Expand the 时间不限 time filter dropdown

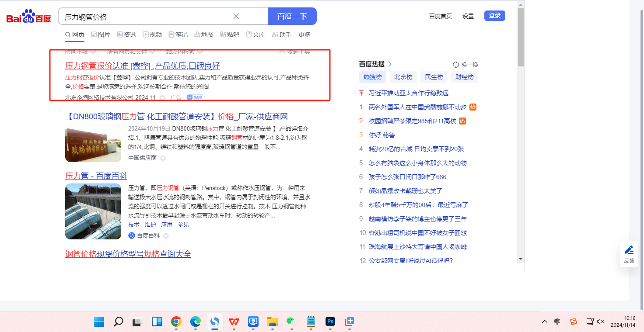pyautogui.click(x=80, y=52)
